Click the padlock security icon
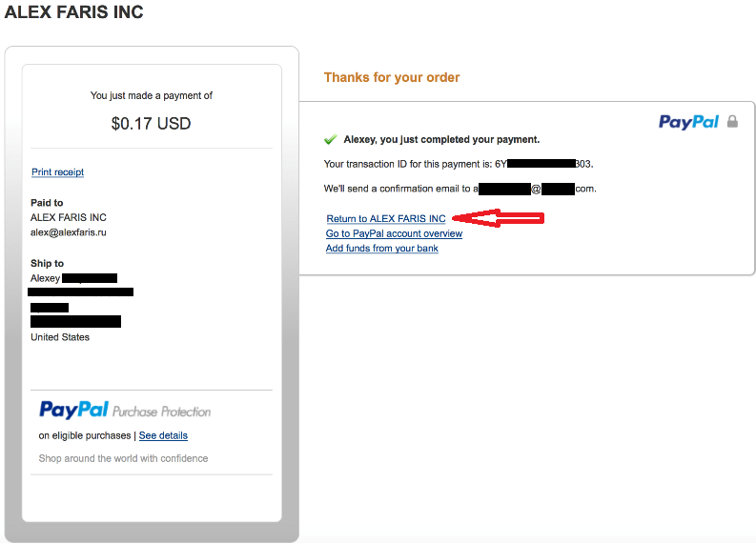 [x=732, y=121]
